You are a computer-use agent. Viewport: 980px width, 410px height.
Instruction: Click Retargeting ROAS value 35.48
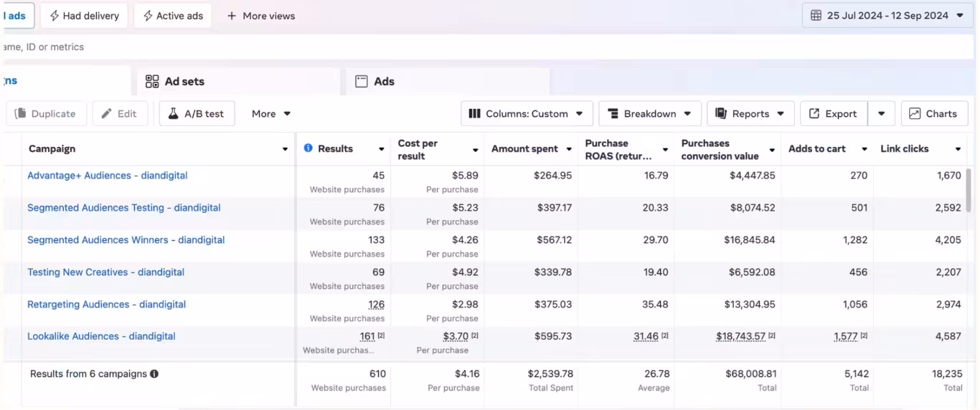656,305
